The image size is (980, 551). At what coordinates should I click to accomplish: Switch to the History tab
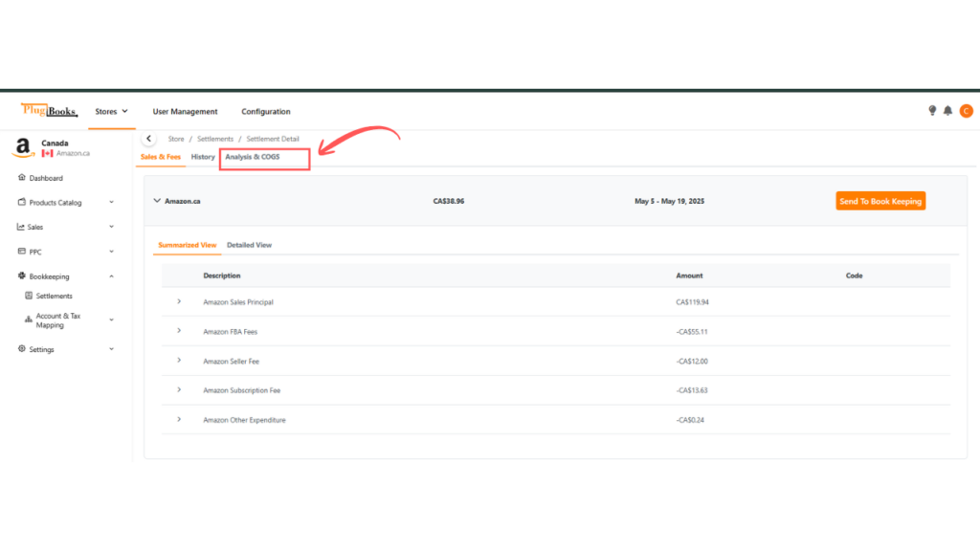pos(203,157)
